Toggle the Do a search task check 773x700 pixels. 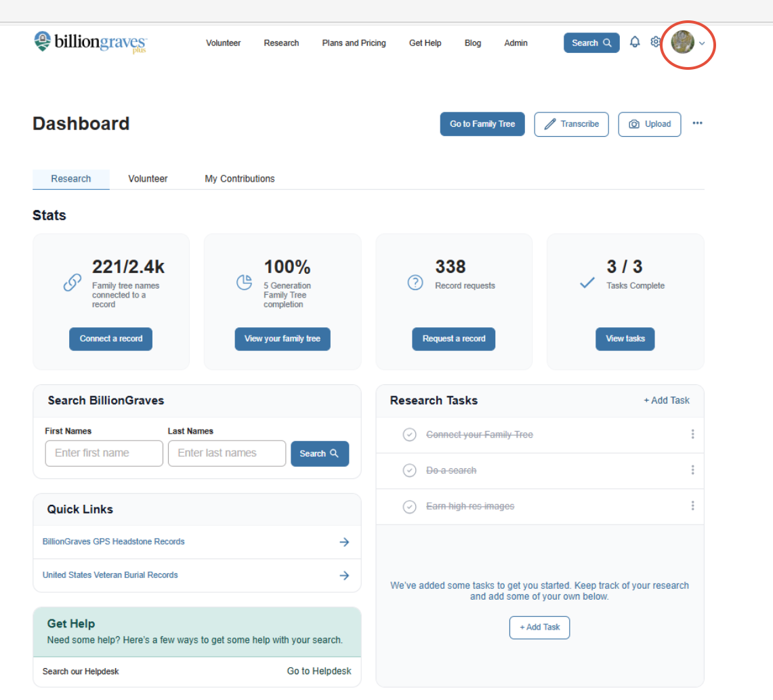pyautogui.click(x=409, y=470)
